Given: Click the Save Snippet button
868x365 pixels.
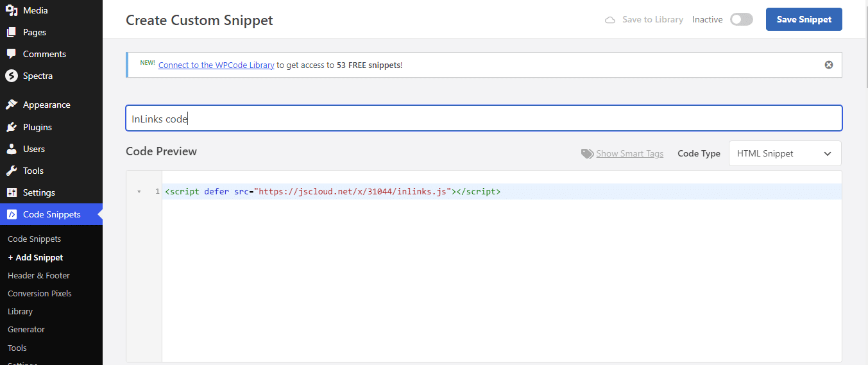Looking at the screenshot, I should click(804, 19).
